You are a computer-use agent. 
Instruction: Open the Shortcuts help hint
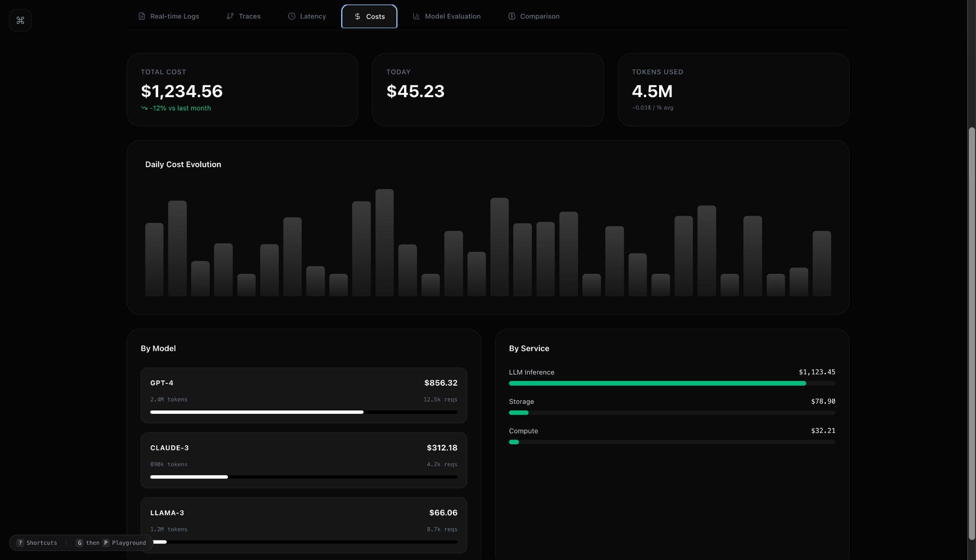[37, 543]
